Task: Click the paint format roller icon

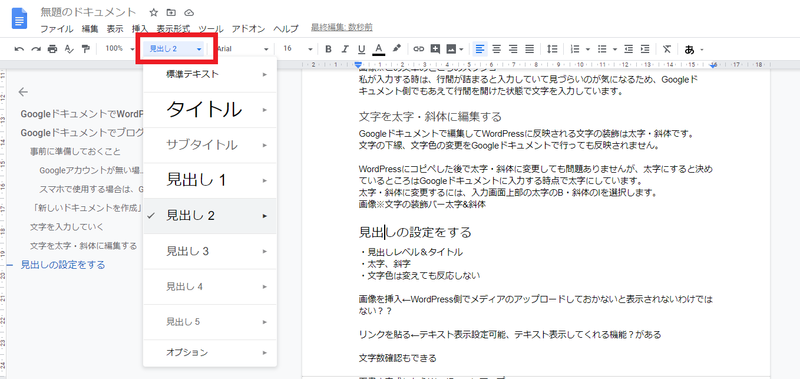Action: pyautogui.click(x=85, y=49)
